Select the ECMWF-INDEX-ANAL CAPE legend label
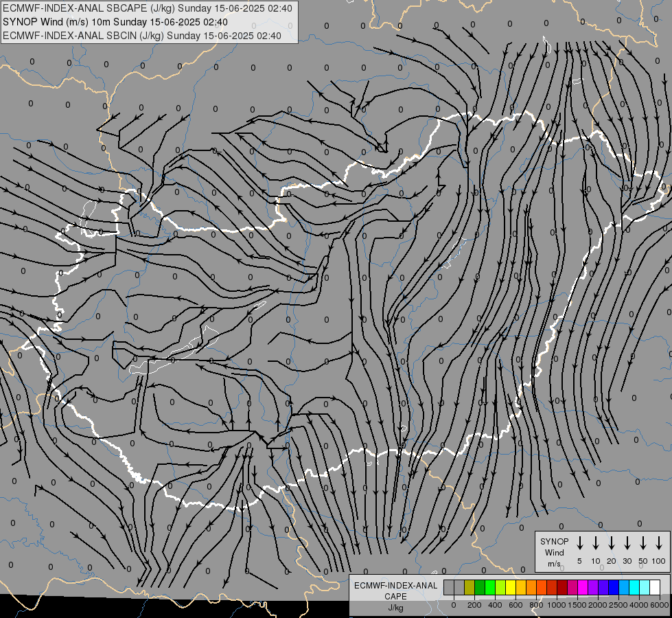Image resolution: width=672 pixels, height=618 pixels. [395, 591]
